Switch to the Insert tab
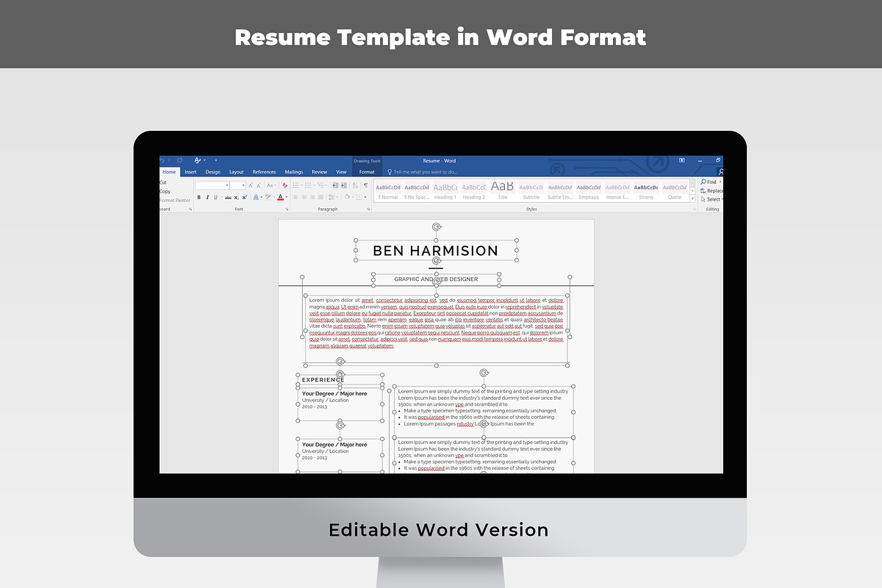882x588 pixels. click(x=190, y=172)
